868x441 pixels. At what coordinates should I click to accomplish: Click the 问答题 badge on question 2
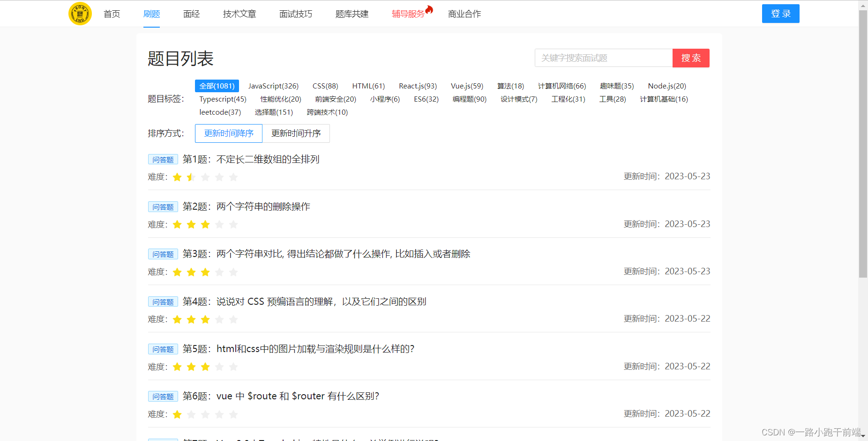pyautogui.click(x=163, y=206)
